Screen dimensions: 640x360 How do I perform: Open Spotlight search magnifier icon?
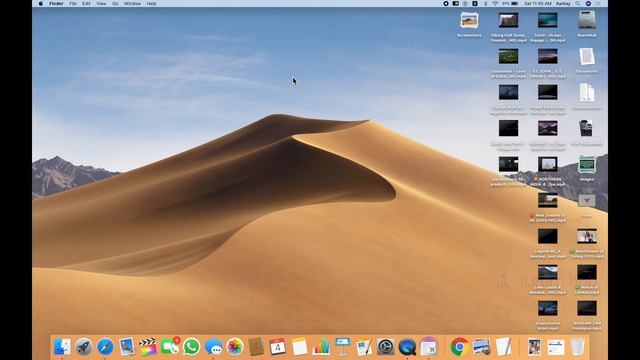(578, 4)
